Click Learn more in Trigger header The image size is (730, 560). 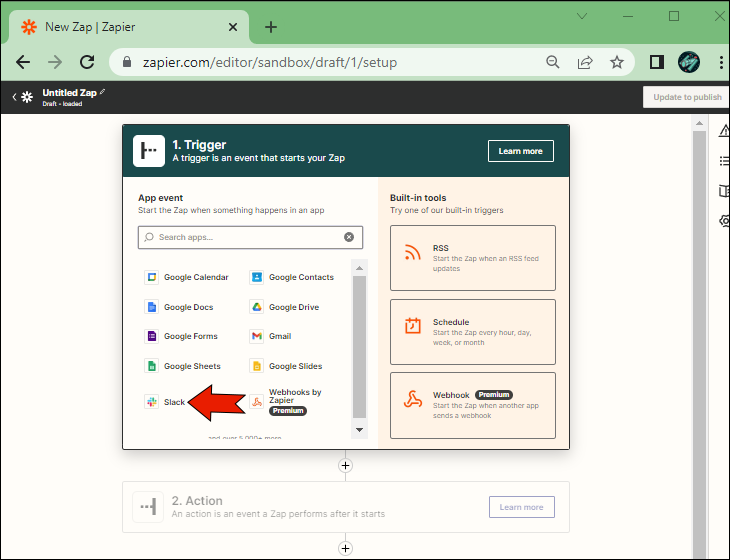click(520, 151)
